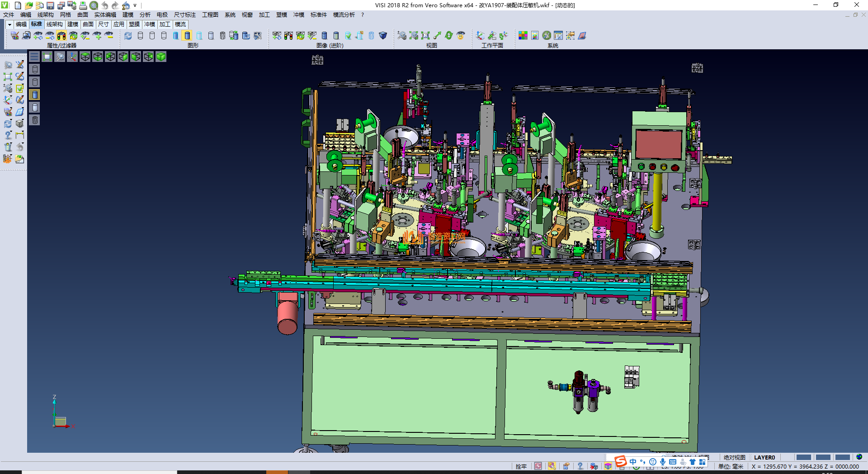Open the ribbon tab list dropdown arrow
This screenshot has height=474, width=868.
(x=9, y=24)
